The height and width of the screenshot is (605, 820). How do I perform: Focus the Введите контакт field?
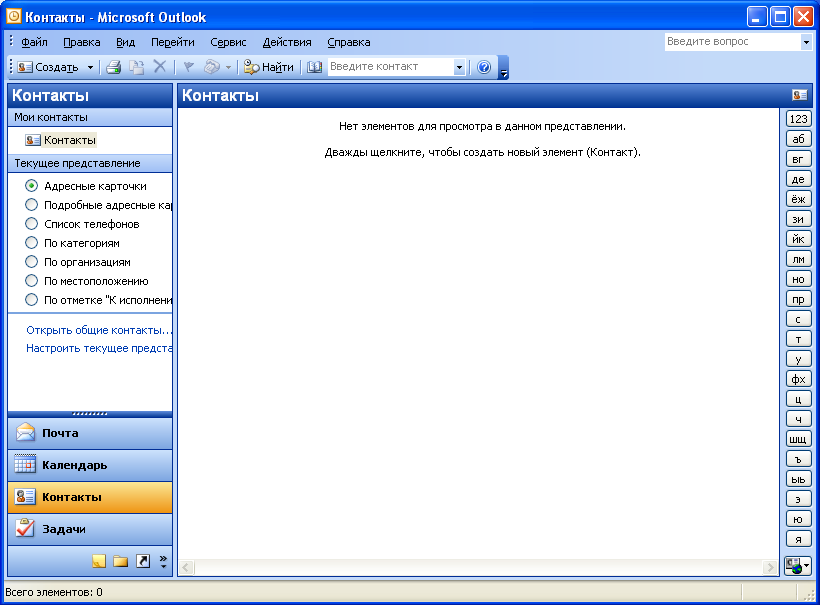[x=391, y=67]
